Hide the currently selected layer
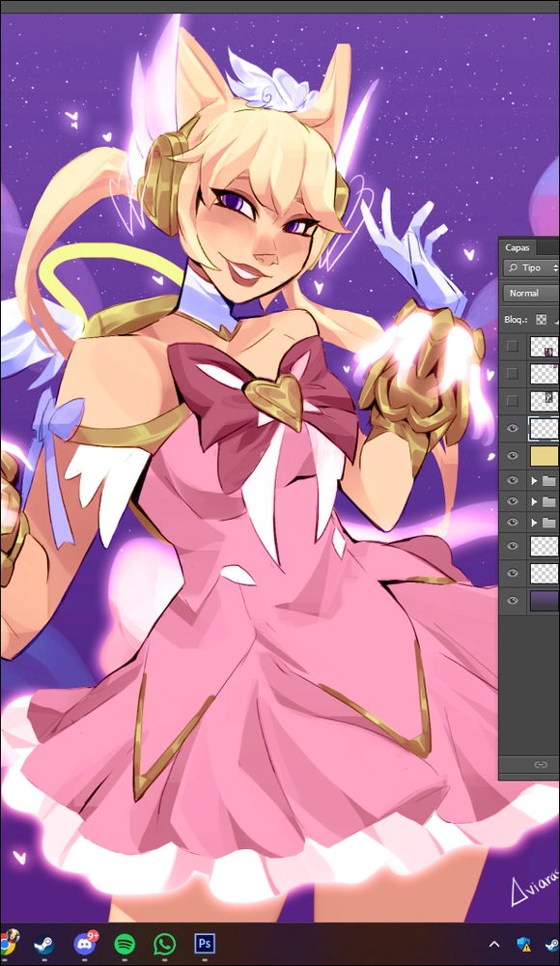The image size is (560, 966). click(512, 428)
